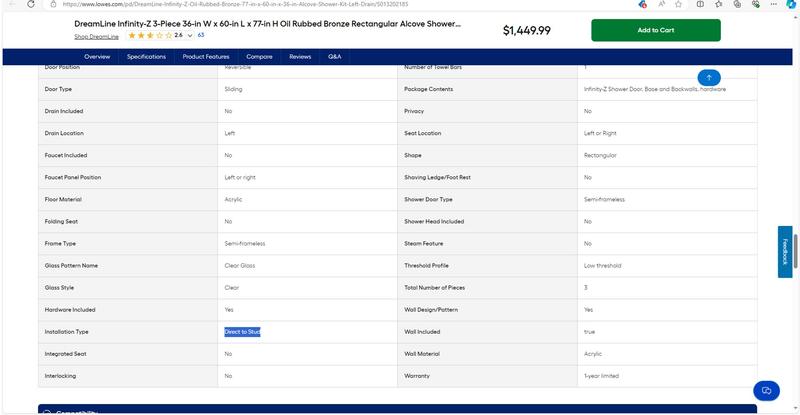This screenshot has width=800, height=415.
Task: Reload the page with the refresh icon
Action: point(31,4)
